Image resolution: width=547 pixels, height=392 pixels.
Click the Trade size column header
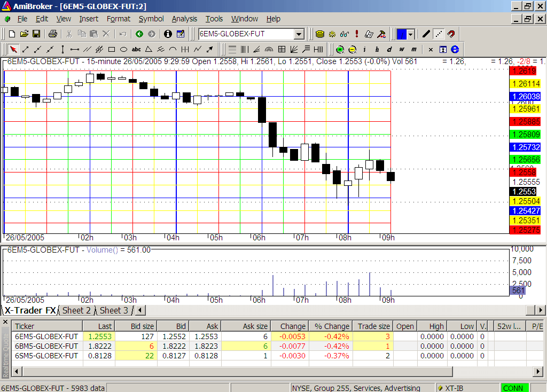(x=372, y=326)
